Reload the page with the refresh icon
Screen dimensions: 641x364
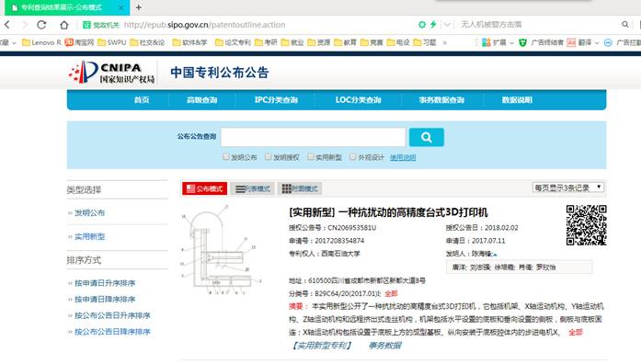[x=41, y=25]
